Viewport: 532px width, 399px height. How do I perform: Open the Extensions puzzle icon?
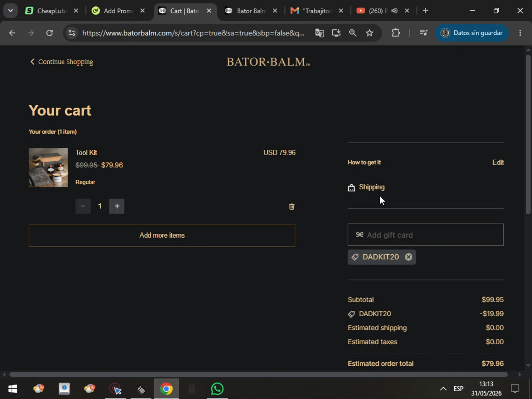(396, 33)
